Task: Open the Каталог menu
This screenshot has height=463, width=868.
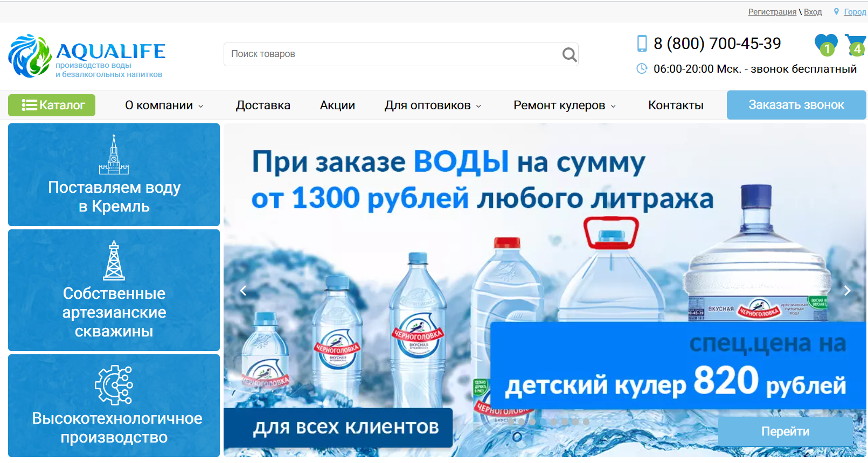Action: tap(52, 105)
